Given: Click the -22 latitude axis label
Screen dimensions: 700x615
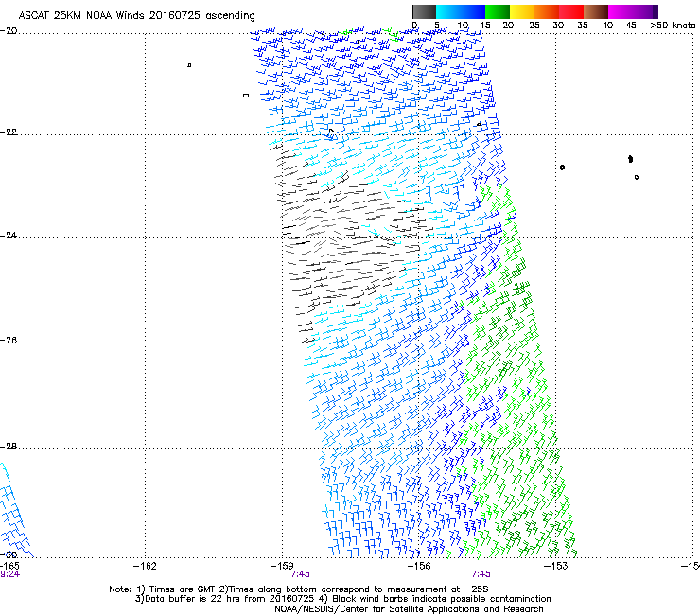Looking at the screenshot, I should 9,132.
